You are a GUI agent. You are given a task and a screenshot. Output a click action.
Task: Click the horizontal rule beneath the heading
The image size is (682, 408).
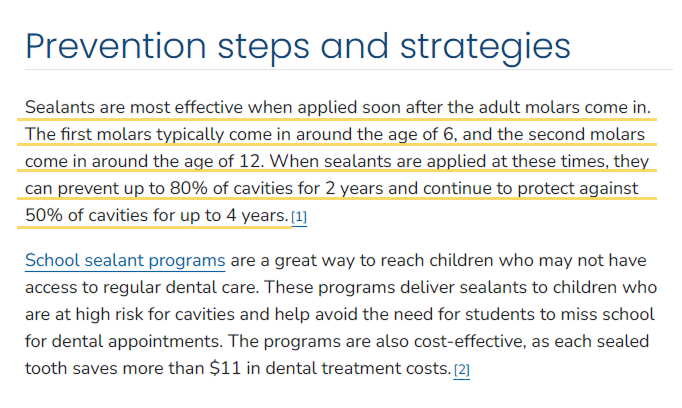[x=349, y=70]
